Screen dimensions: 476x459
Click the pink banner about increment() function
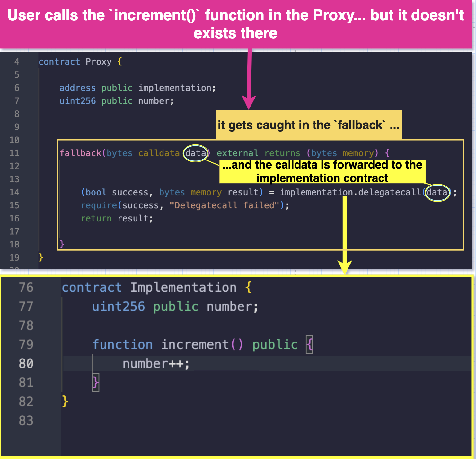(x=237, y=23)
